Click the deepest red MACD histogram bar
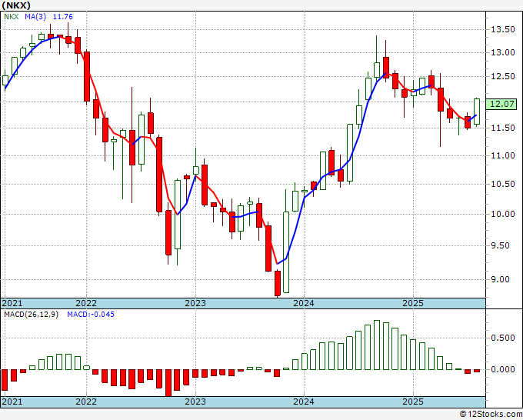 (168, 382)
